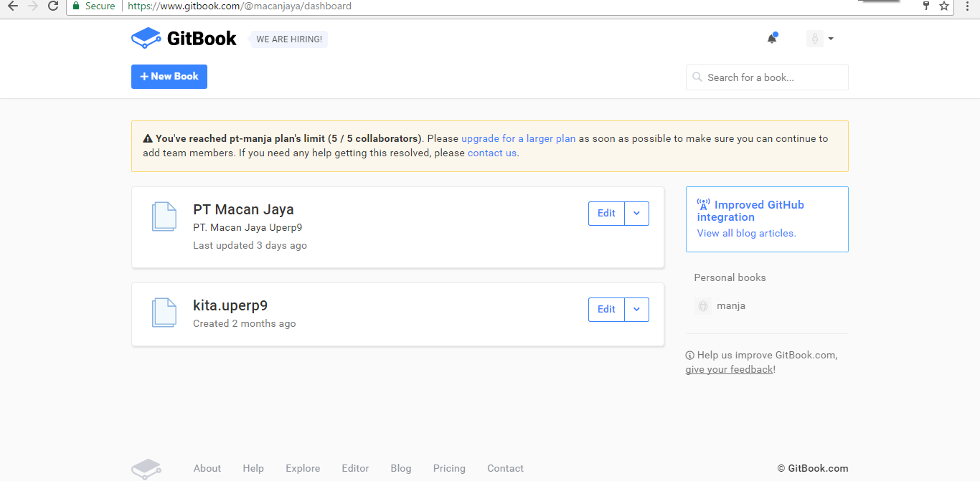
Task: Click the contact us link in warning
Action: pos(492,153)
